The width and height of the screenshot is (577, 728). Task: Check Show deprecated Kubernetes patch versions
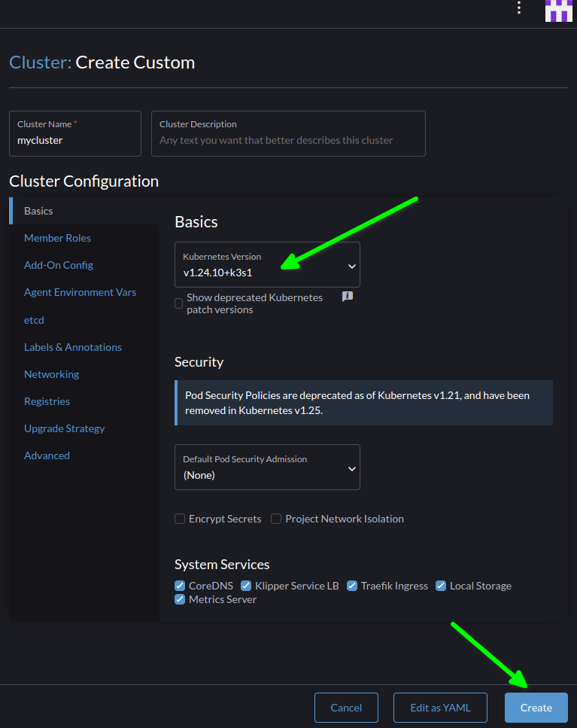coord(178,303)
